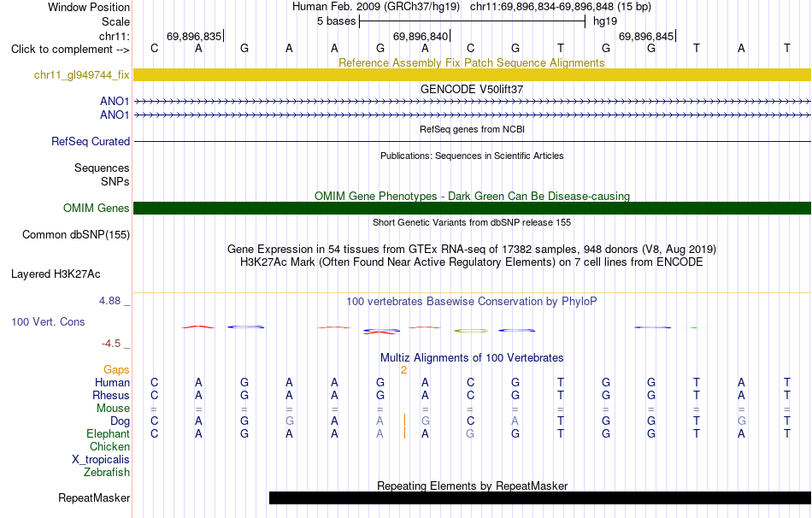Click 'Repeating Elements by RepeatMasker' title
Viewport: 812px width, 518px height.
tap(472, 486)
